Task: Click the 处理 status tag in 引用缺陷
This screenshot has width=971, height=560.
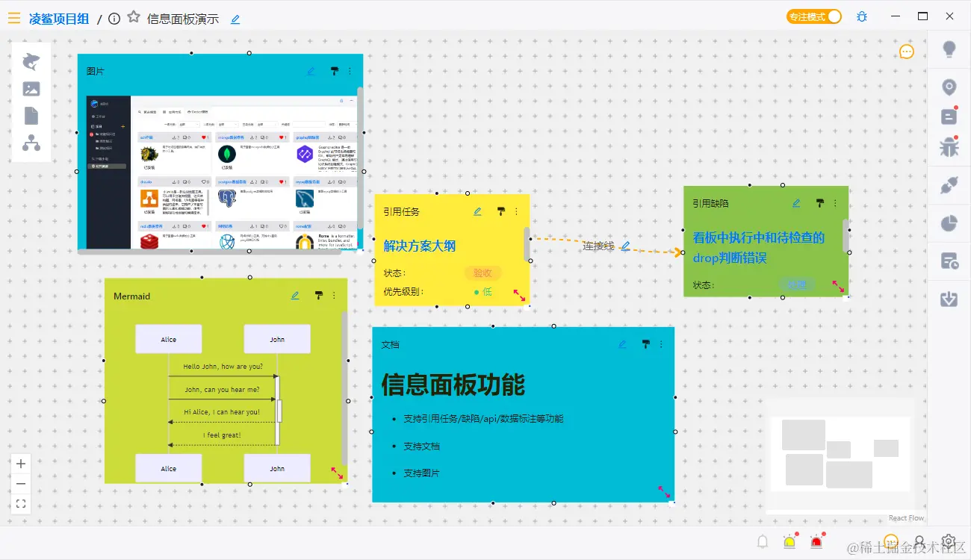Action: [x=797, y=284]
